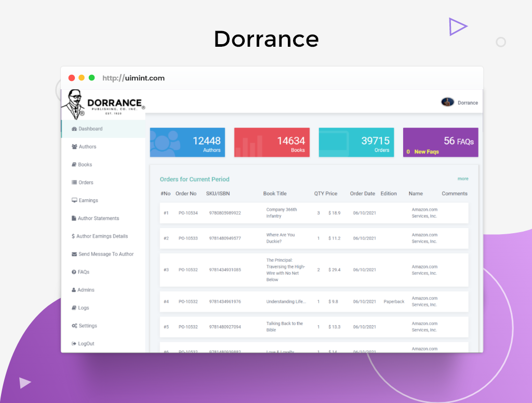Image resolution: width=532 pixels, height=403 pixels.
Task: Open Author Earnings Details page
Action: pos(102,236)
